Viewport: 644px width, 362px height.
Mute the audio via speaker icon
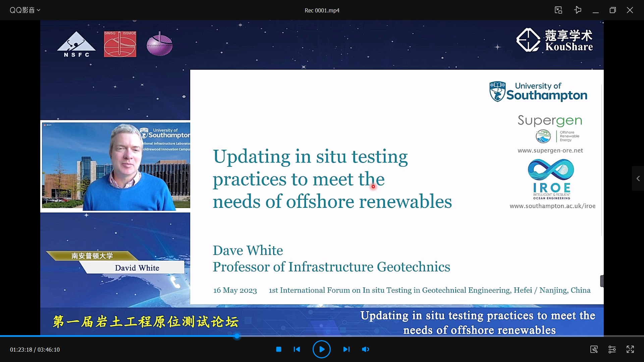pos(365,349)
